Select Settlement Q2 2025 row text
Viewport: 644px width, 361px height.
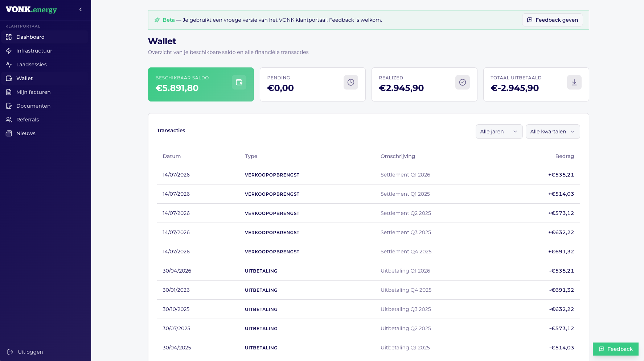406,213
